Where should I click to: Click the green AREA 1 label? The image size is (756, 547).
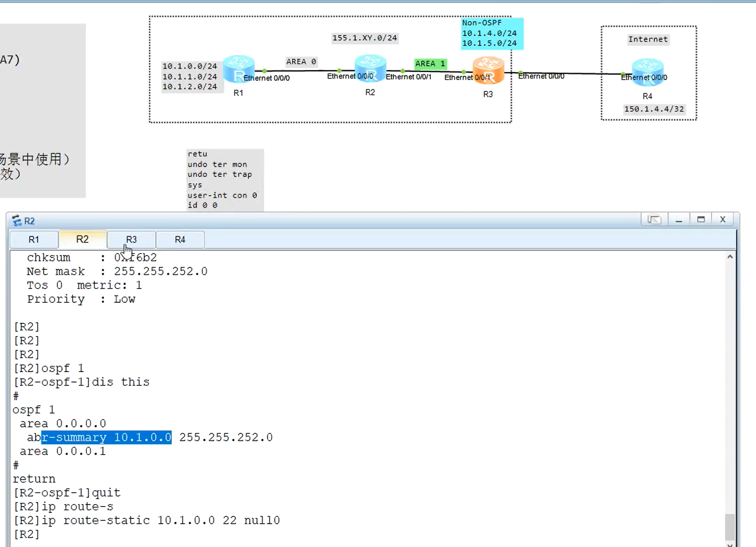(x=429, y=63)
